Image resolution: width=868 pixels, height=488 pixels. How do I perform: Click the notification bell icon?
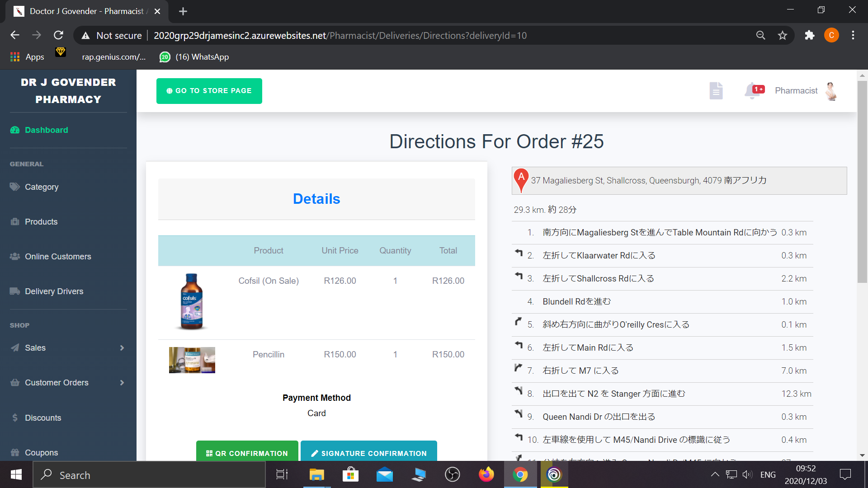tap(752, 91)
